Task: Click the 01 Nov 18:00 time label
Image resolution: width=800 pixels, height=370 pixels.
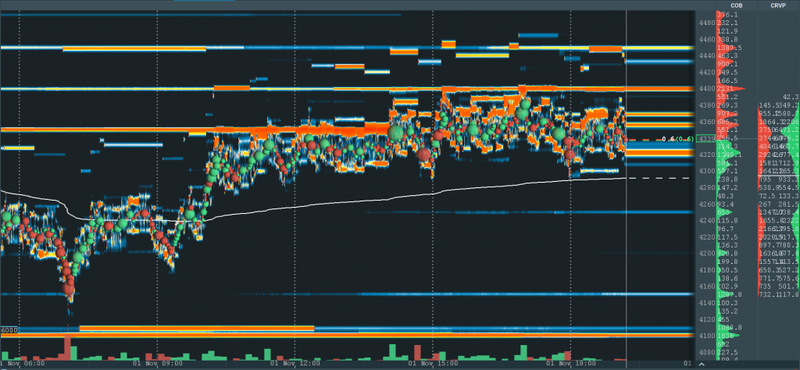Action: [x=570, y=363]
